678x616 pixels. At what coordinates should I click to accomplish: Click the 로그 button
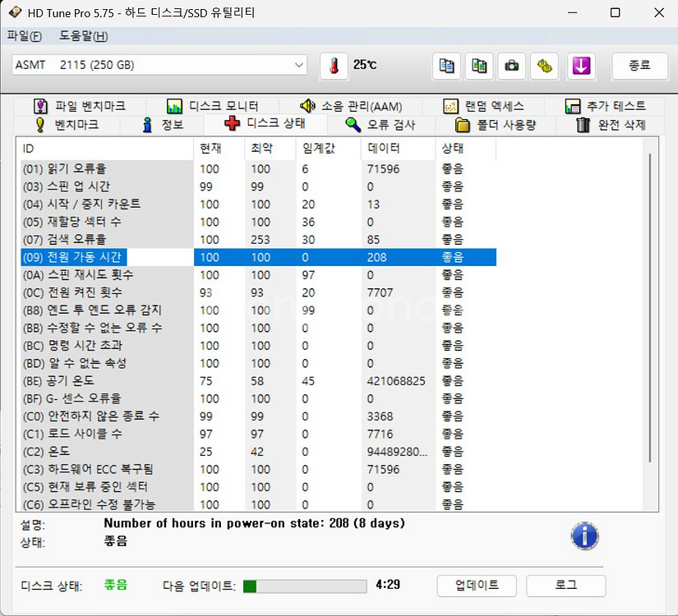pos(565,585)
